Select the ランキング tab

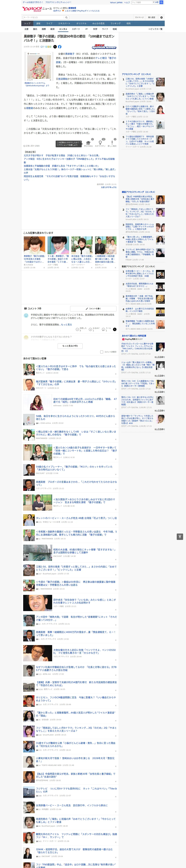115,24
